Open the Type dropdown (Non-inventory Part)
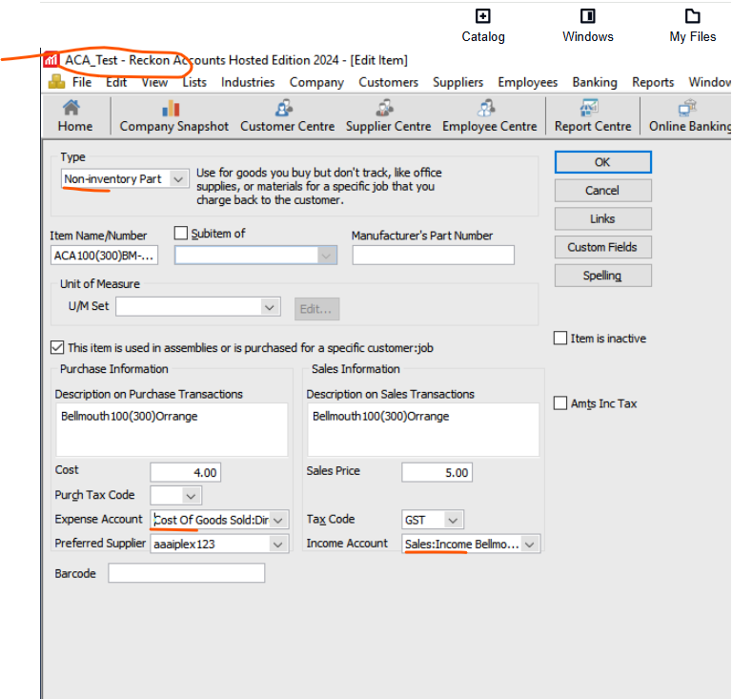732x700 pixels. point(178,179)
